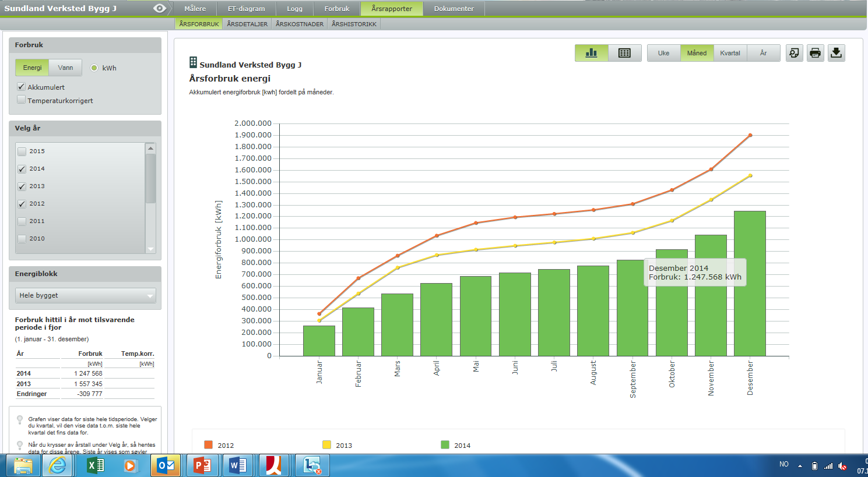Set period resolution to Måned
This screenshot has width=868, height=477.
697,53
